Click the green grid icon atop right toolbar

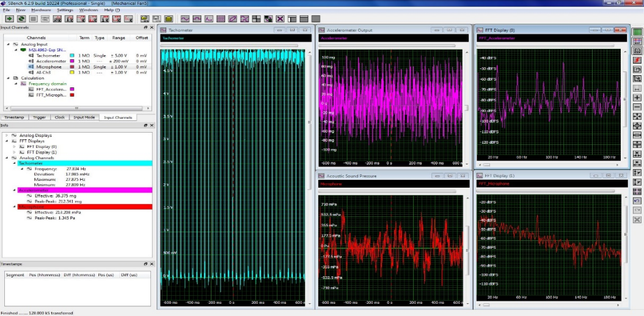[x=637, y=32]
